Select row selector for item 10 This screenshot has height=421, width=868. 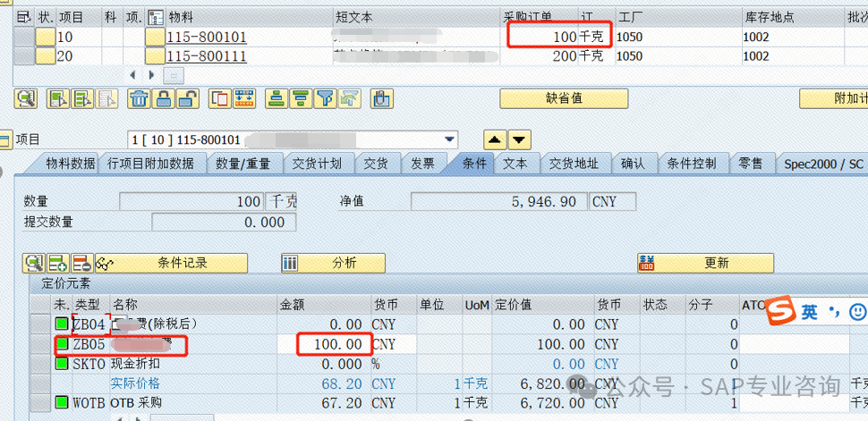(22, 37)
